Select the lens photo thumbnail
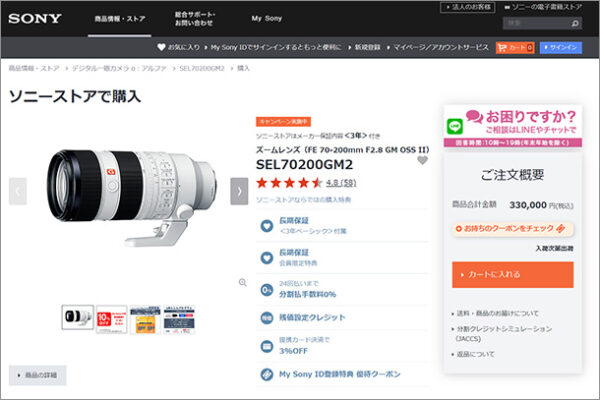The height and width of the screenshot is (400, 600). (x=78, y=317)
